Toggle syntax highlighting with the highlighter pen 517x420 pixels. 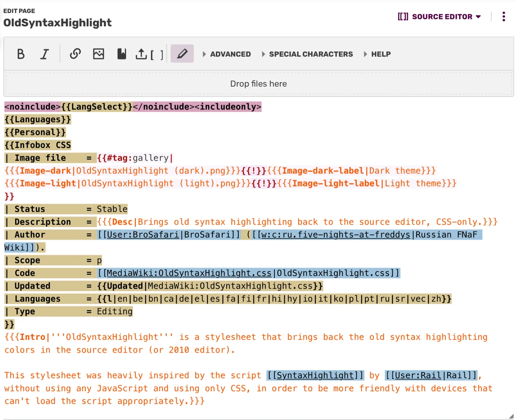tap(182, 54)
